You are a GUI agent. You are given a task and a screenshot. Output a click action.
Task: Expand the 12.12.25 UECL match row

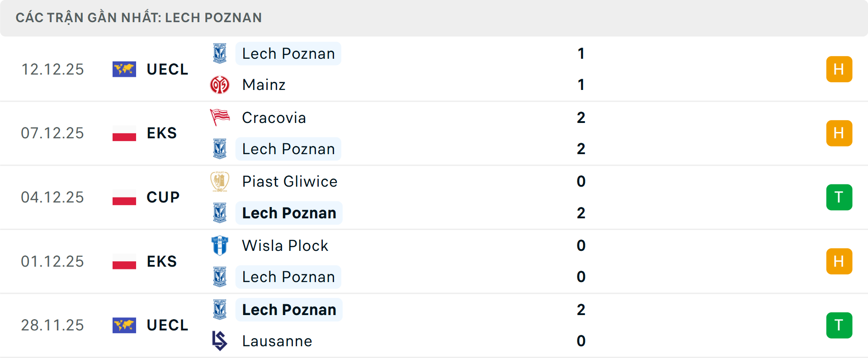tap(434, 69)
